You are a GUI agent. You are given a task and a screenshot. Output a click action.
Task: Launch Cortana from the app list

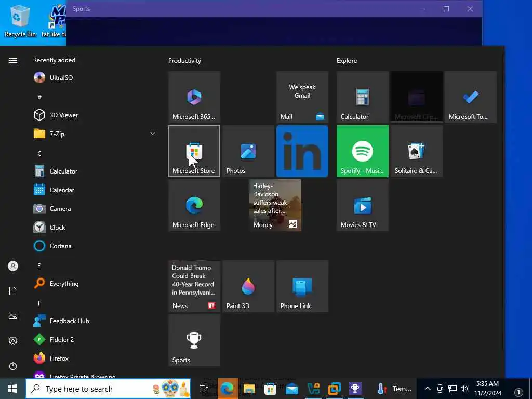[x=95, y=246]
